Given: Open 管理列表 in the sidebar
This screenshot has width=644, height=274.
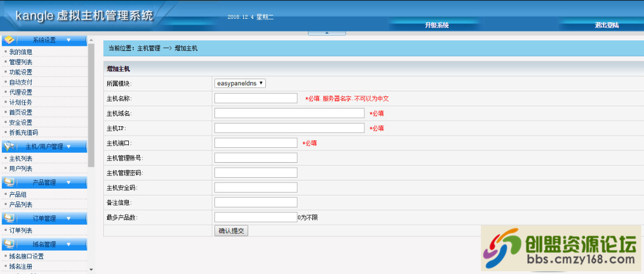Looking at the screenshot, I should [20, 62].
